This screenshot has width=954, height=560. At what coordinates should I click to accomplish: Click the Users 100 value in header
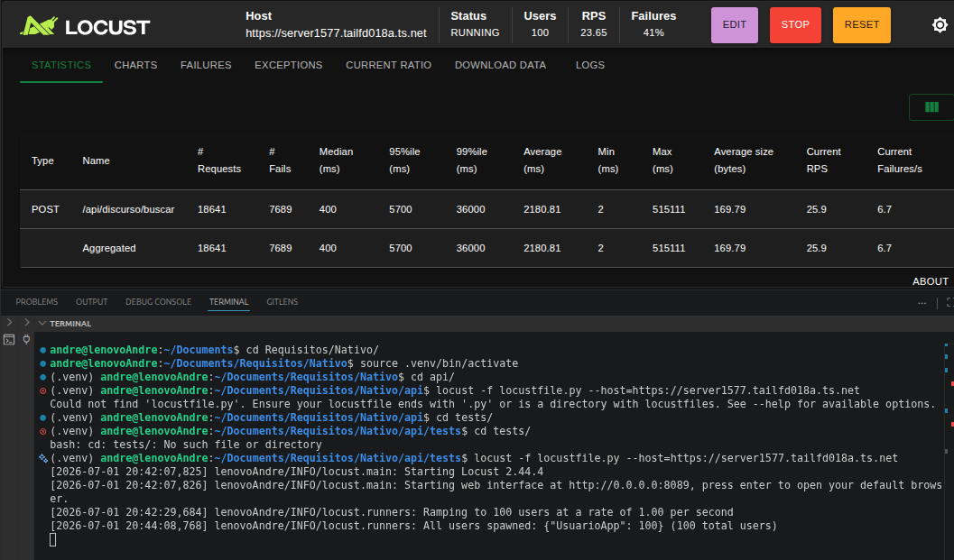tap(540, 32)
